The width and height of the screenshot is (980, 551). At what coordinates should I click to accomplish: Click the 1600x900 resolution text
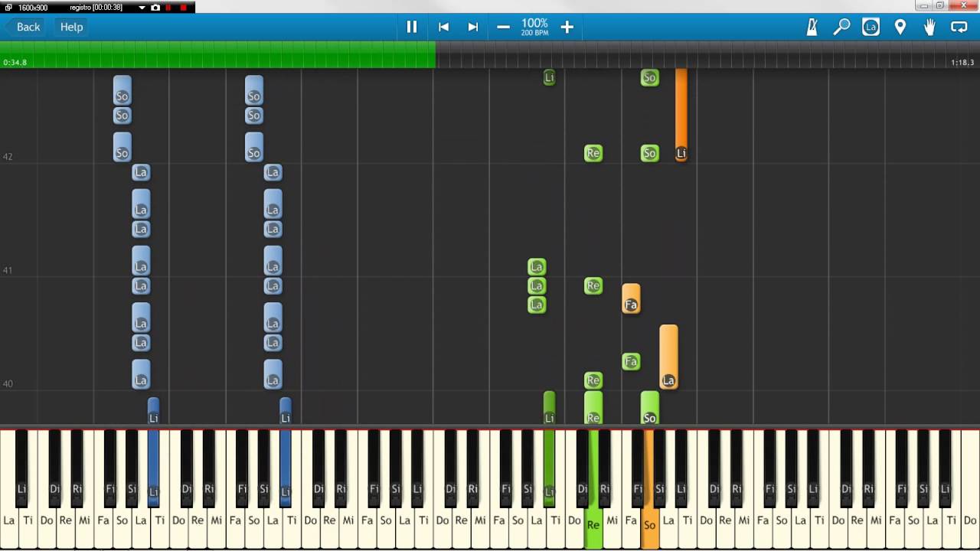point(33,8)
